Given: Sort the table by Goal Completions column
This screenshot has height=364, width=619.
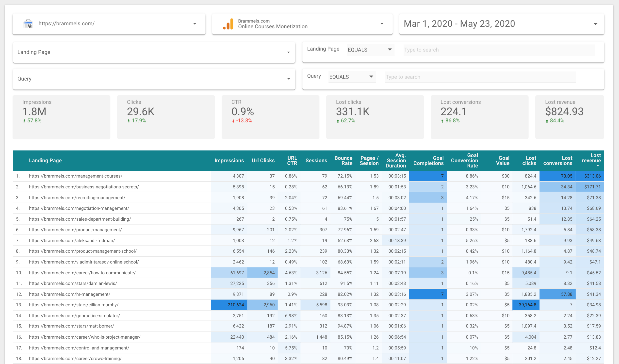Looking at the screenshot, I should tap(428, 160).
